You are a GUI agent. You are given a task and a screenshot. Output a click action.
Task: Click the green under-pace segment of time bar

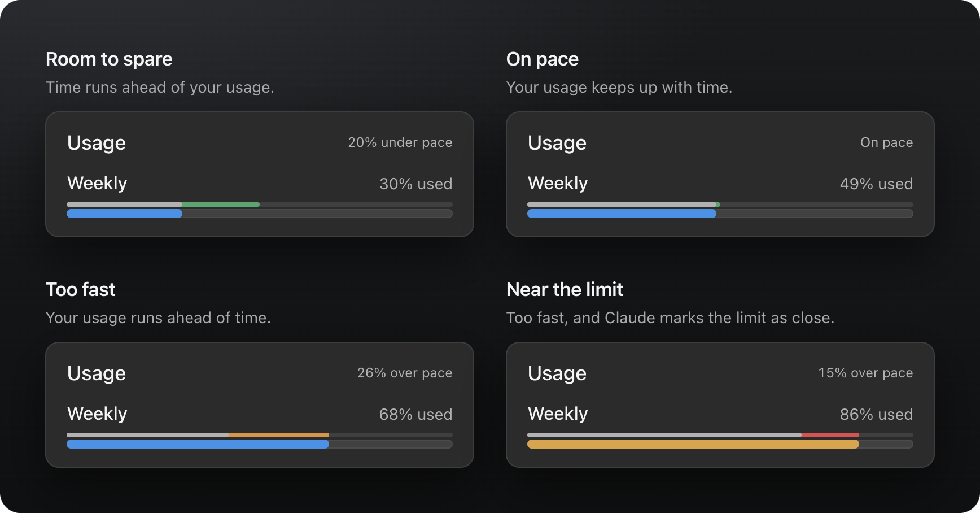221,205
